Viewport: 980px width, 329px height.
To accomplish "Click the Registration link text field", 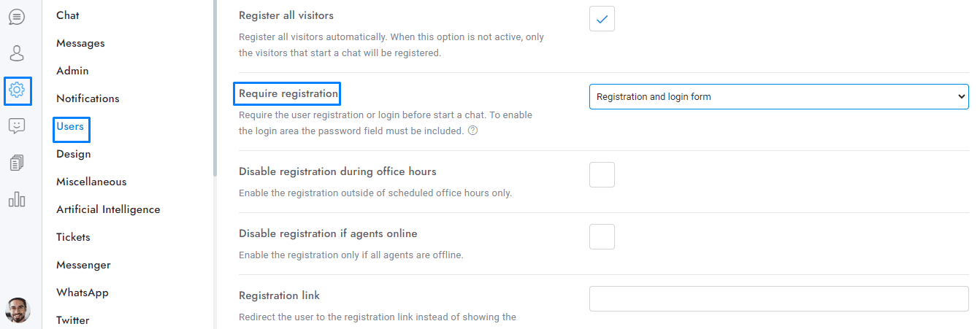I will 778,299.
